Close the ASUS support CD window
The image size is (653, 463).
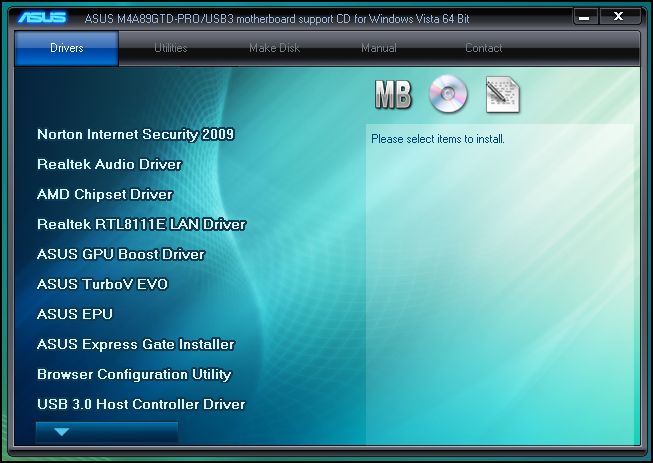click(x=619, y=17)
